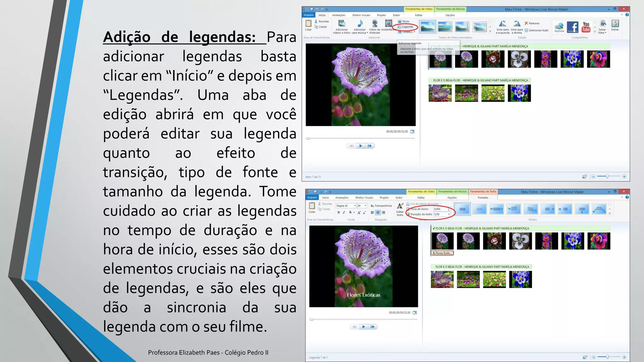Click the Editar texto icon
The height and width of the screenshot is (362, 644).
(400, 206)
